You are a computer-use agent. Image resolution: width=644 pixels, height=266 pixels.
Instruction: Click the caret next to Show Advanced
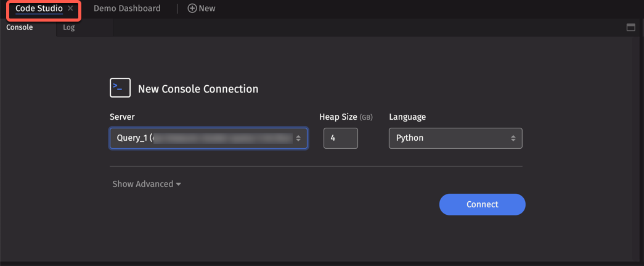(x=179, y=185)
